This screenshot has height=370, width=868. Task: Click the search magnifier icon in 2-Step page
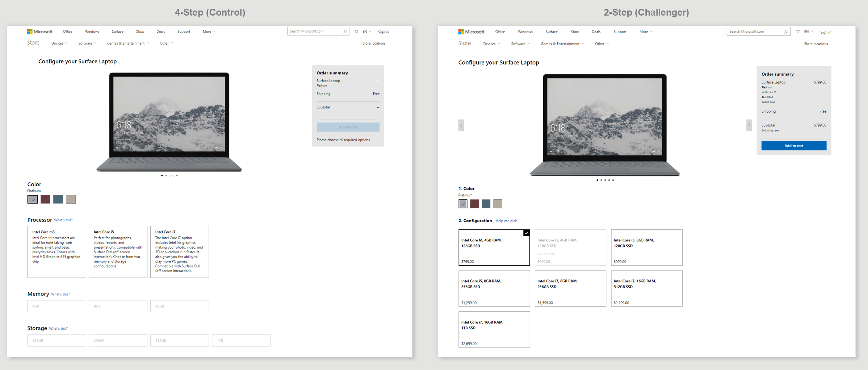click(x=786, y=32)
